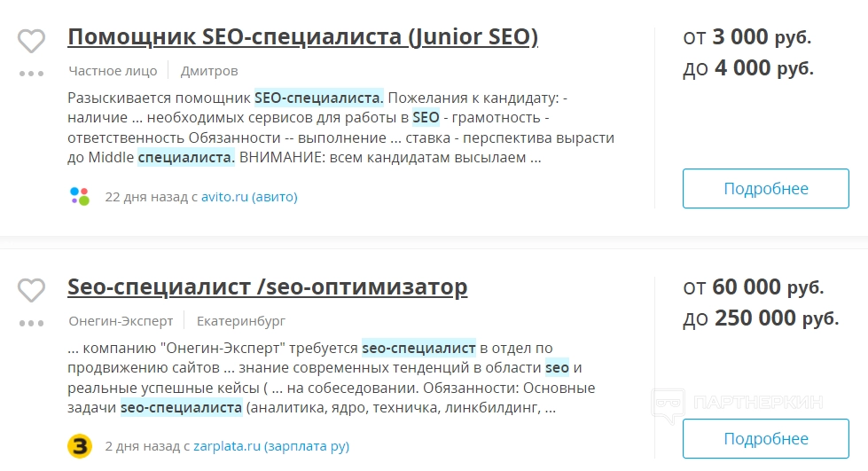Click the от 3 000 руб. salary range

pyautogui.click(x=747, y=37)
